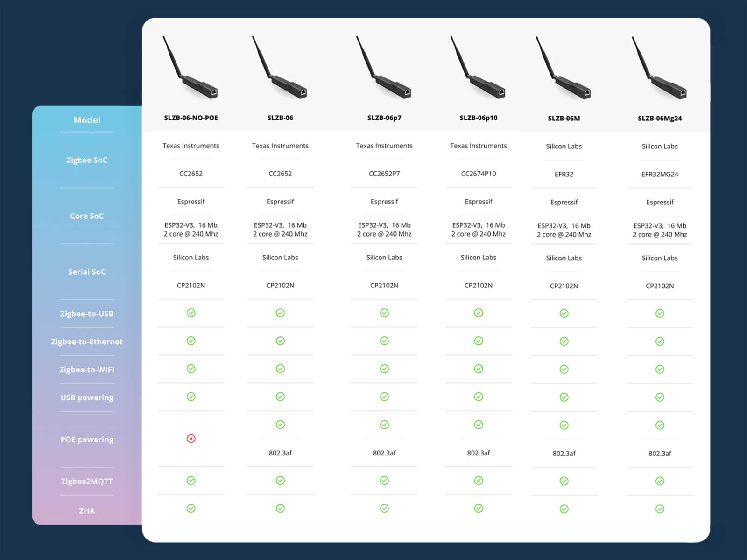Click the SLZB-06-NO-POE device image
This screenshot has width=747, height=560.
190,67
